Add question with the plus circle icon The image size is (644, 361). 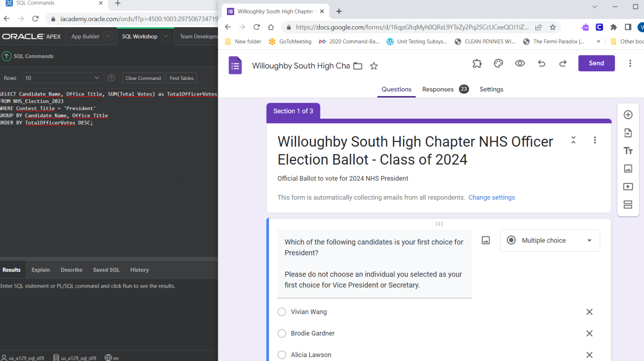pos(628,115)
